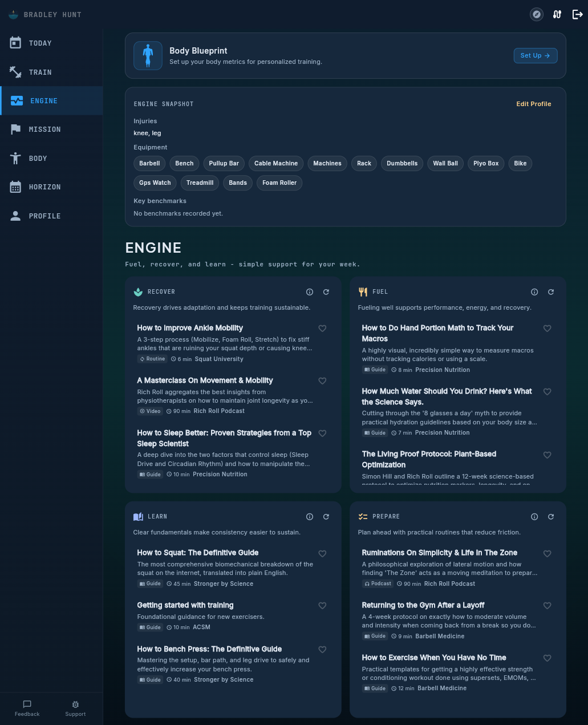Screen dimensions: 588x725
Task: Click the Edit Profile link
Action: click(x=533, y=104)
